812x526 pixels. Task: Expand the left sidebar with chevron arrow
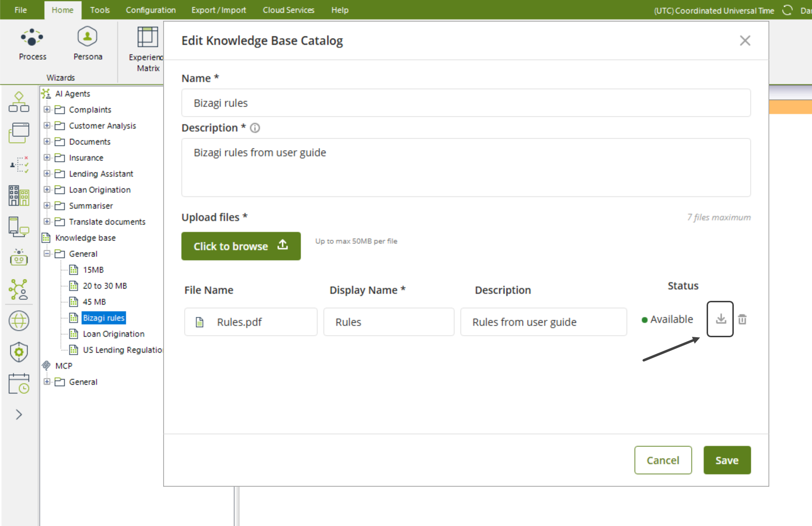pyautogui.click(x=19, y=414)
